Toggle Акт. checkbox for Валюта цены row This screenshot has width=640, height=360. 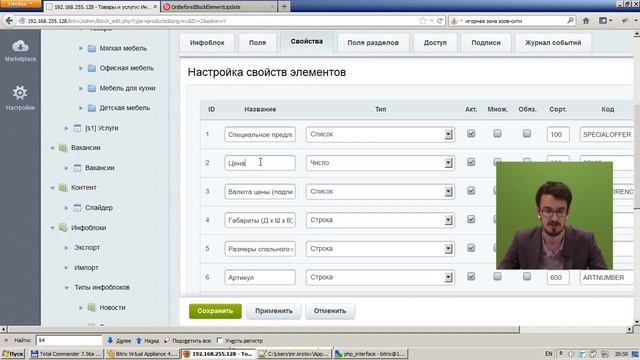(x=471, y=191)
